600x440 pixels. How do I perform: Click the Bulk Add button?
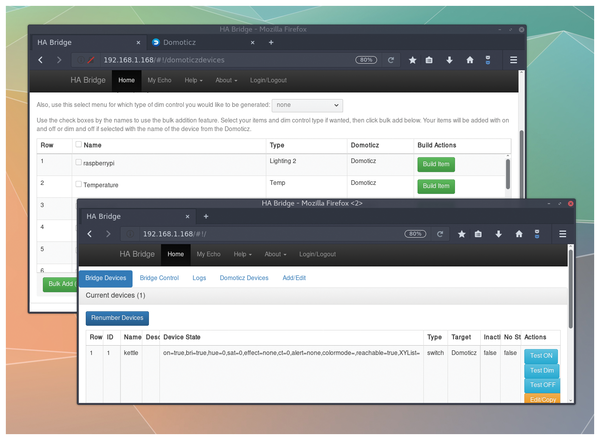tap(60, 284)
